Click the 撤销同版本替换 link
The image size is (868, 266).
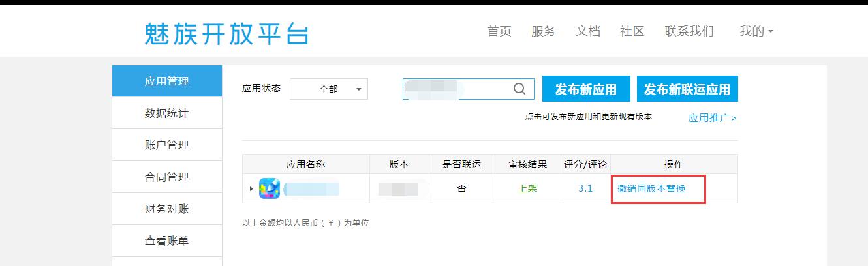(651, 188)
